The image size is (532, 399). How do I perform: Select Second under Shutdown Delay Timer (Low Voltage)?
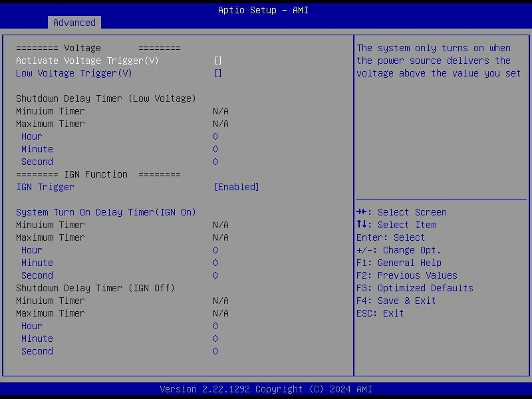[37, 162]
